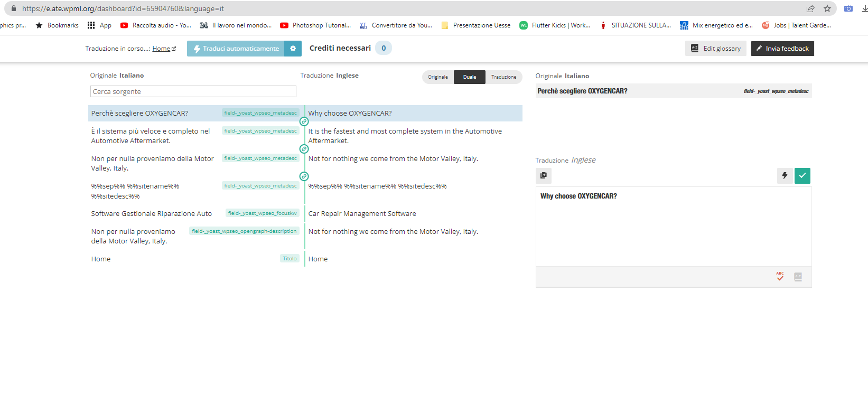Open 'Presentazione Uesse' bookmark
This screenshot has height=405, width=868.
coord(476,25)
